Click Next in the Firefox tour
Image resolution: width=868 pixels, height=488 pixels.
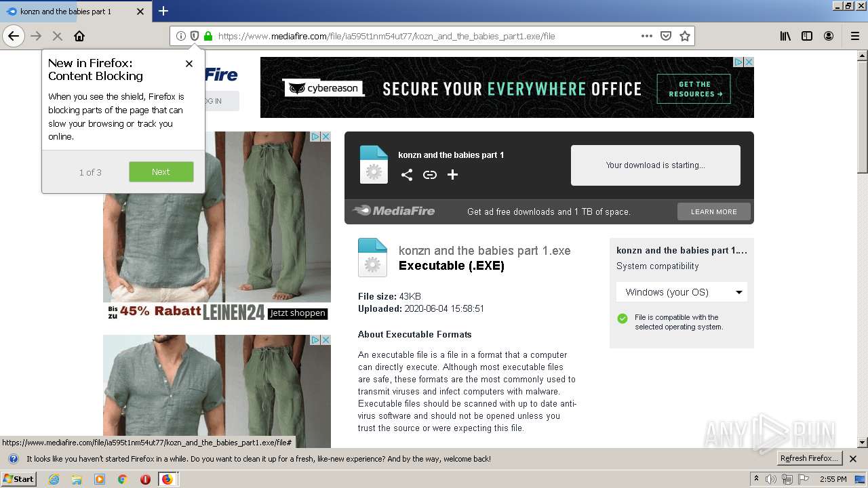[161, 171]
